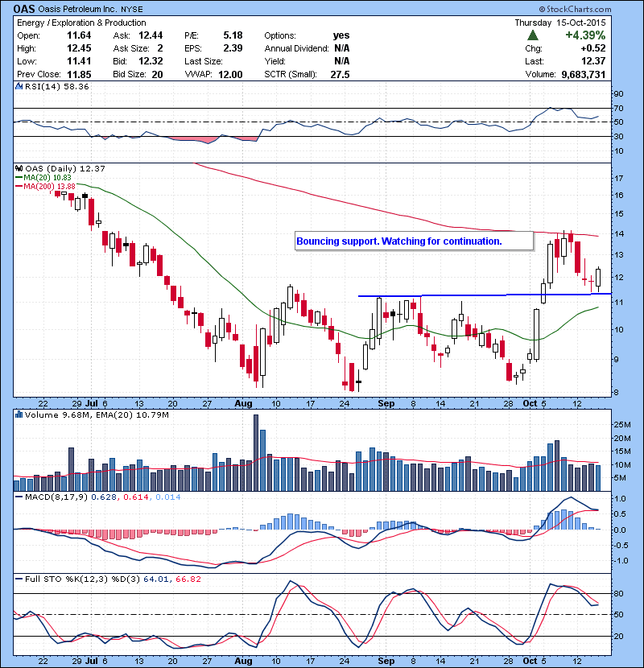Click the VWAP value 12.00
644x668 pixels.
230,74
